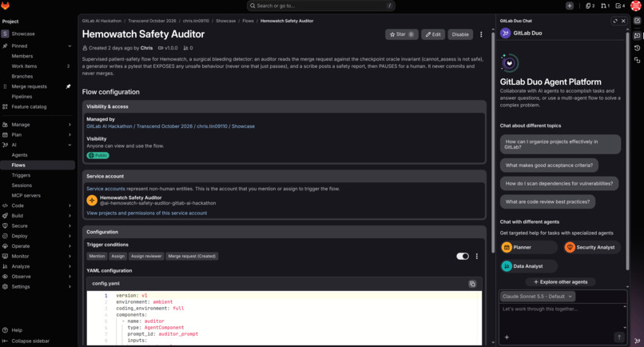The image size is (644, 347).
Task: Click the Hemowatch service account avatar
Action: (x=92, y=200)
